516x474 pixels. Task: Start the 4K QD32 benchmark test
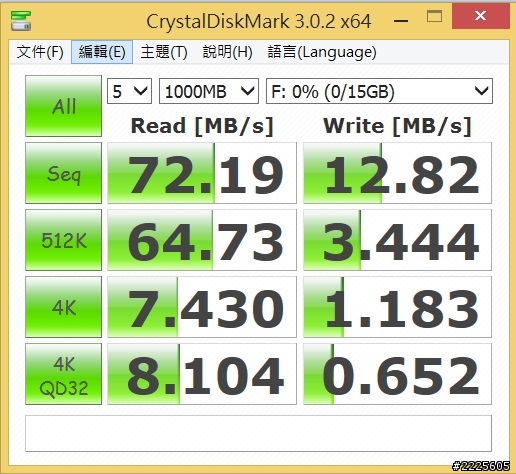(63, 374)
